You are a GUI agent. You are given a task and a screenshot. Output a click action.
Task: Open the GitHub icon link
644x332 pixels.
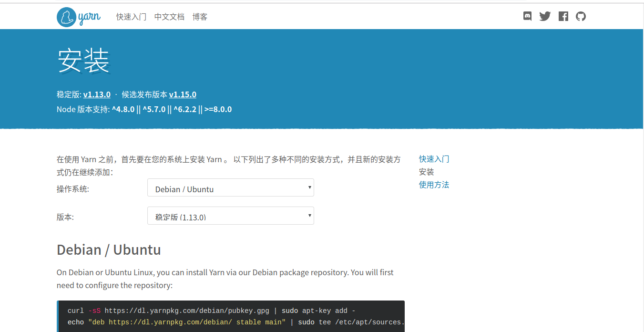coord(581,16)
